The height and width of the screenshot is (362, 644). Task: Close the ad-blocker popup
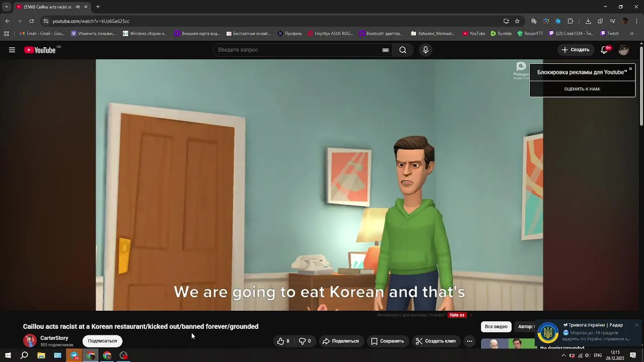point(630,69)
